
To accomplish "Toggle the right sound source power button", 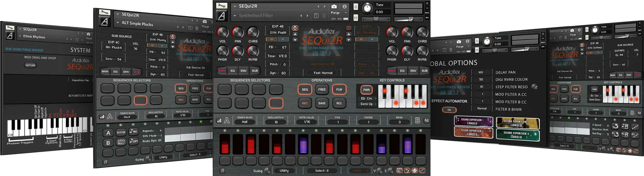I will tap(349, 28).
